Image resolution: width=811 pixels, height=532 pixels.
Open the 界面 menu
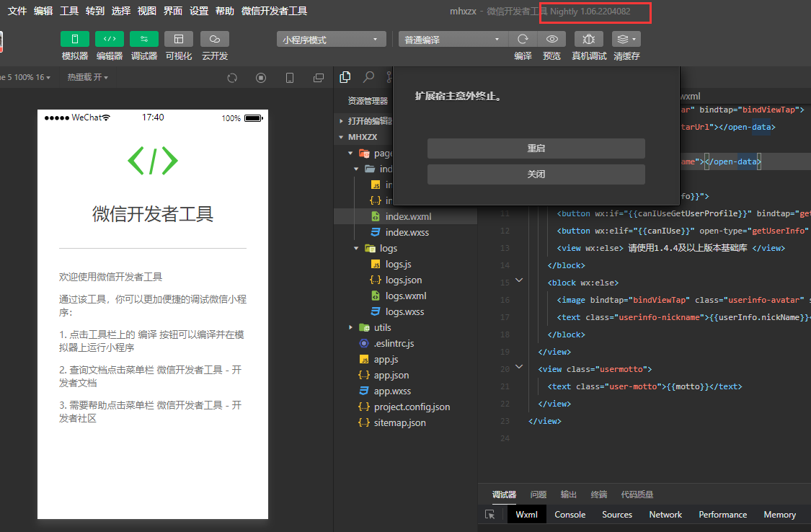coord(173,11)
